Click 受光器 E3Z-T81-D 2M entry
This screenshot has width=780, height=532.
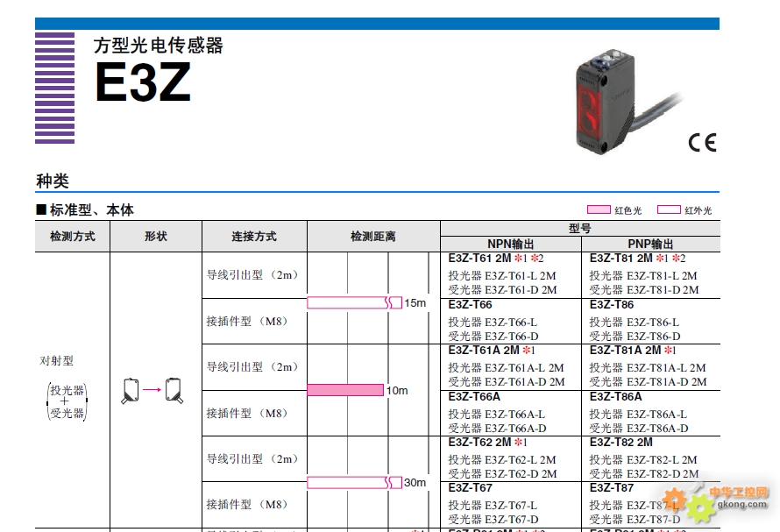(x=644, y=289)
